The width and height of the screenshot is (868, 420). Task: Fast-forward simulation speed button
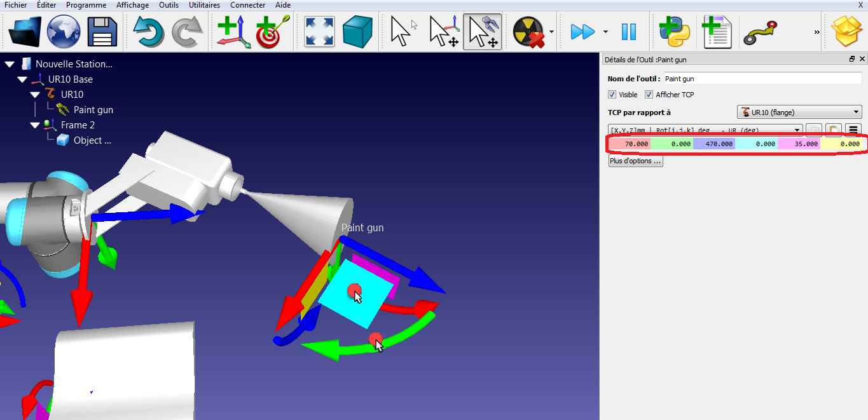click(x=582, y=31)
